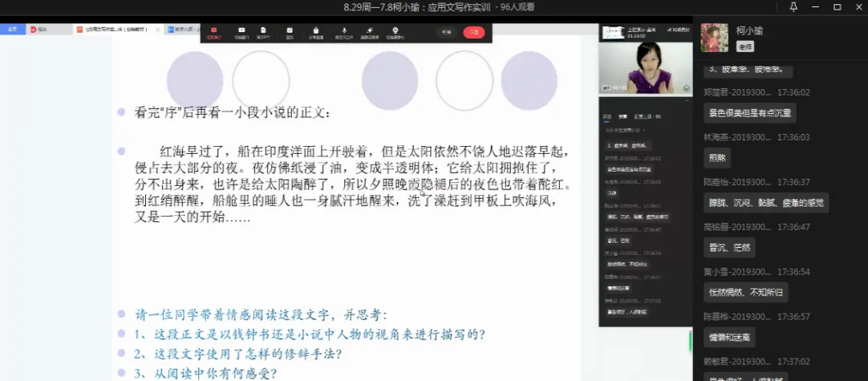
Task: Pin the window using the pin icon
Action: coord(793,6)
